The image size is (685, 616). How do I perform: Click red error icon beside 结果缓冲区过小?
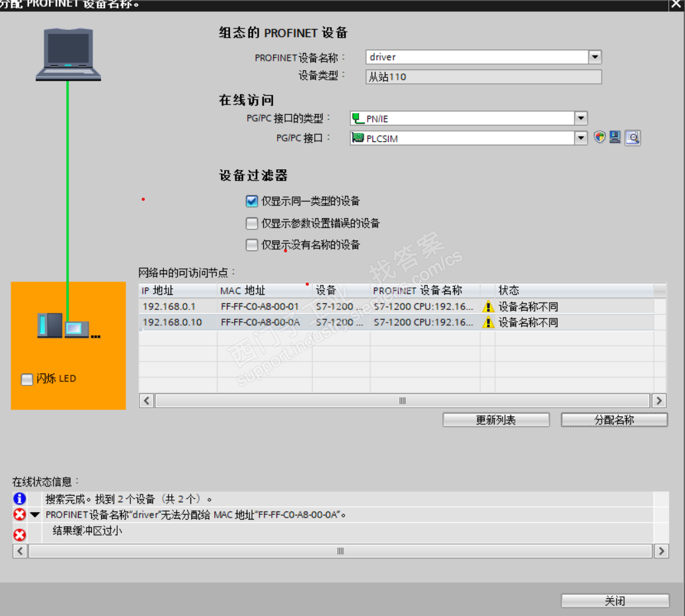point(19,535)
